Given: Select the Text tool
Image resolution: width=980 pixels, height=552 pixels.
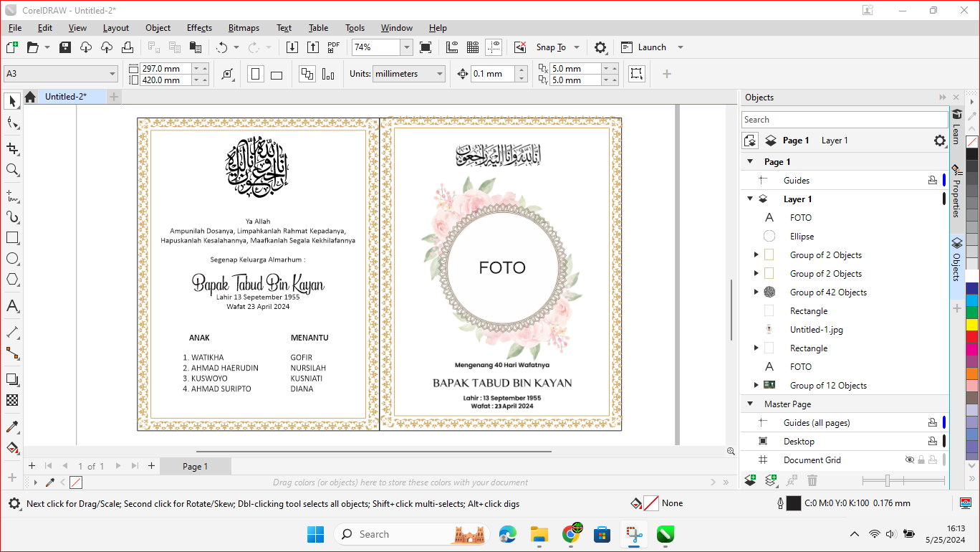Looking at the screenshot, I should tap(12, 306).
